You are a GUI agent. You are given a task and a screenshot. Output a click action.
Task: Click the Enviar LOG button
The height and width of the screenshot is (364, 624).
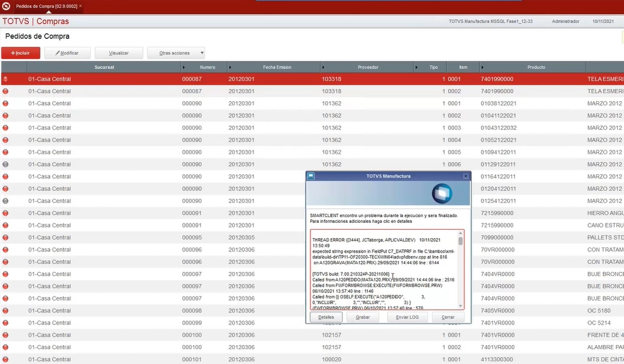pos(407,317)
